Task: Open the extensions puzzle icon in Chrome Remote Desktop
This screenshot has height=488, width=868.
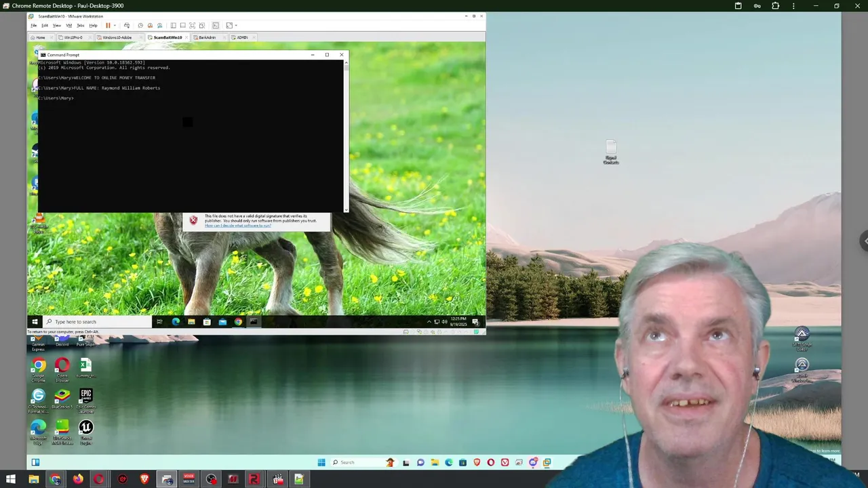Action: tap(775, 6)
